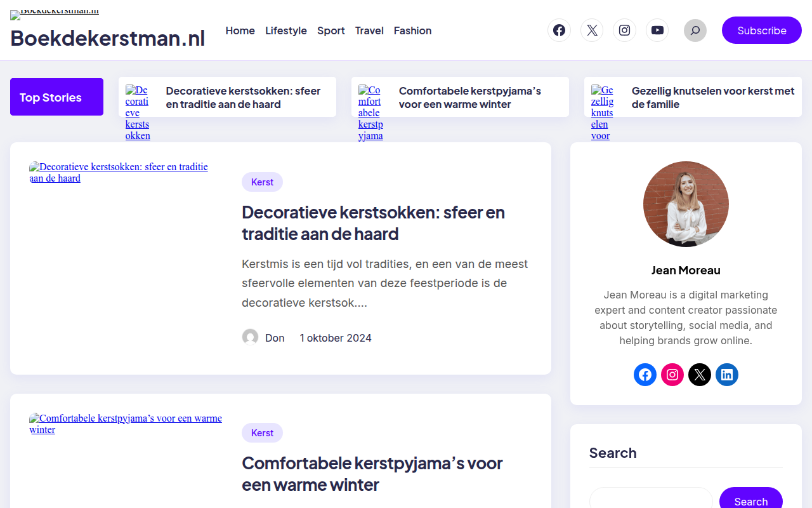Click the kerstpyjama's article featured image
This screenshot has width=812, height=508.
(x=126, y=424)
